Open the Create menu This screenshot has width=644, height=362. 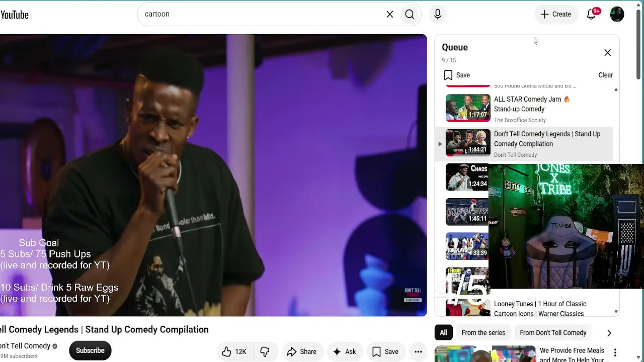556,14
